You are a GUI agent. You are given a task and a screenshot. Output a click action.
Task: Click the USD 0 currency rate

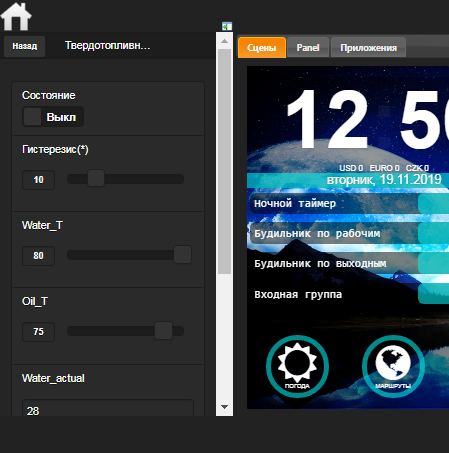tap(351, 168)
